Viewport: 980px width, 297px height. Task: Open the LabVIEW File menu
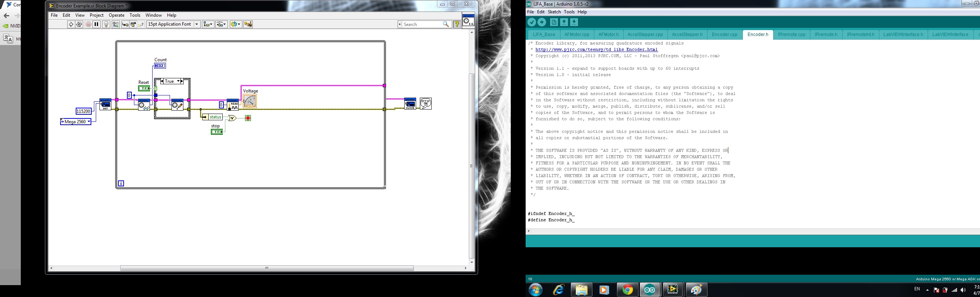[x=55, y=15]
